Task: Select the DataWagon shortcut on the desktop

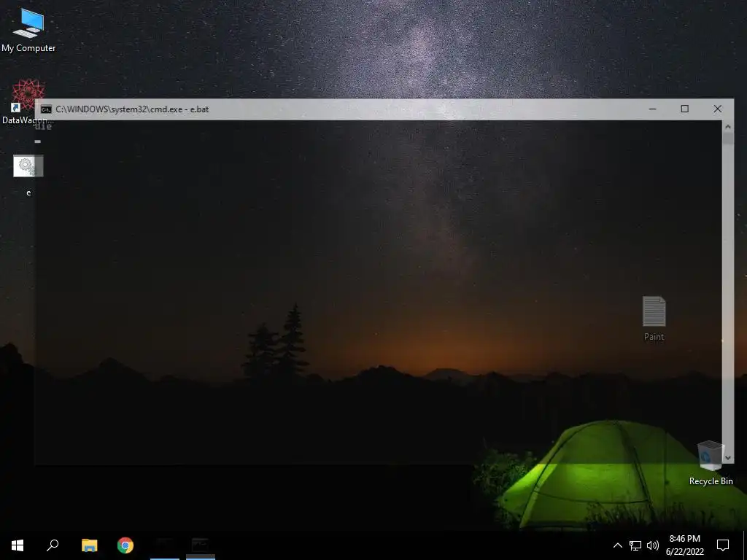Action: coord(28,102)
